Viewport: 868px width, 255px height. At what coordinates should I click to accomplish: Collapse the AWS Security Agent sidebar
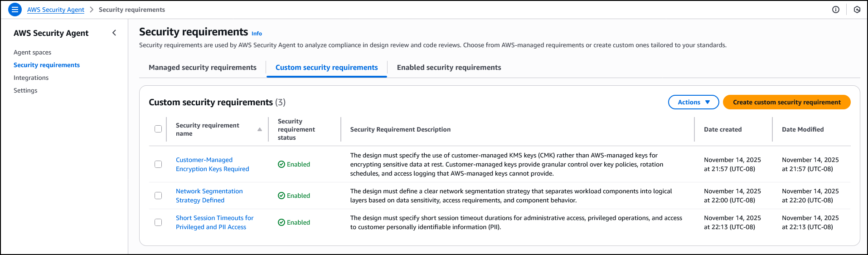click(x=114, y=33)
